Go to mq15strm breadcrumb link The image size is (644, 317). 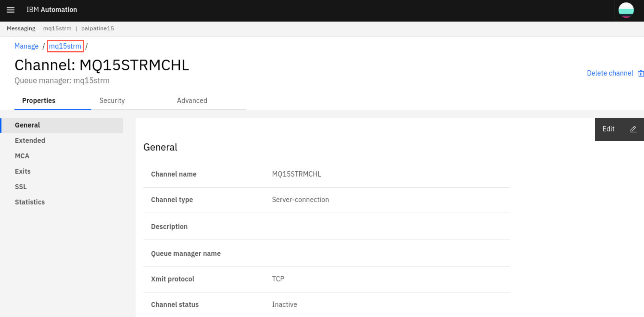[65, 46]
